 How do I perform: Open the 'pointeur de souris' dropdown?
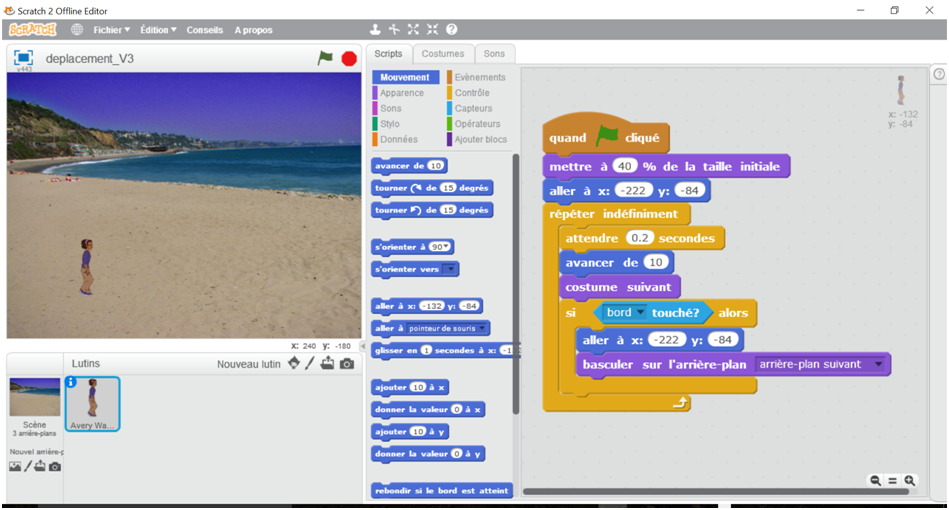tap(484, 328)
